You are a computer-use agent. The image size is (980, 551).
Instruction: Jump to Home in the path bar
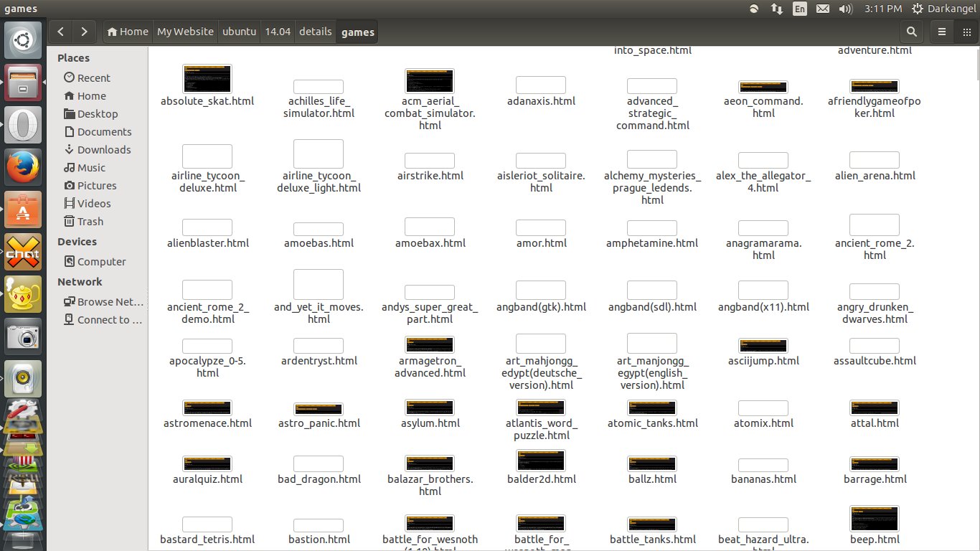click(x=128, y=32)
